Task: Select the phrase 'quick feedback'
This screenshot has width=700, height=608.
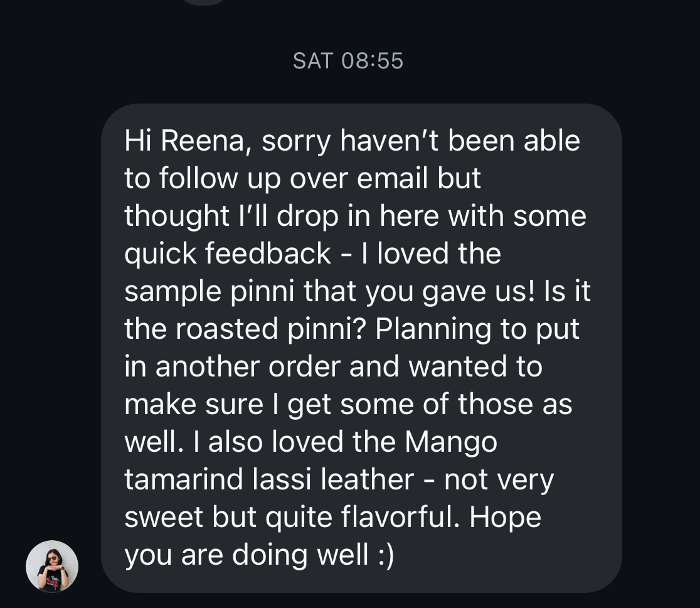Action: point(228,253)
